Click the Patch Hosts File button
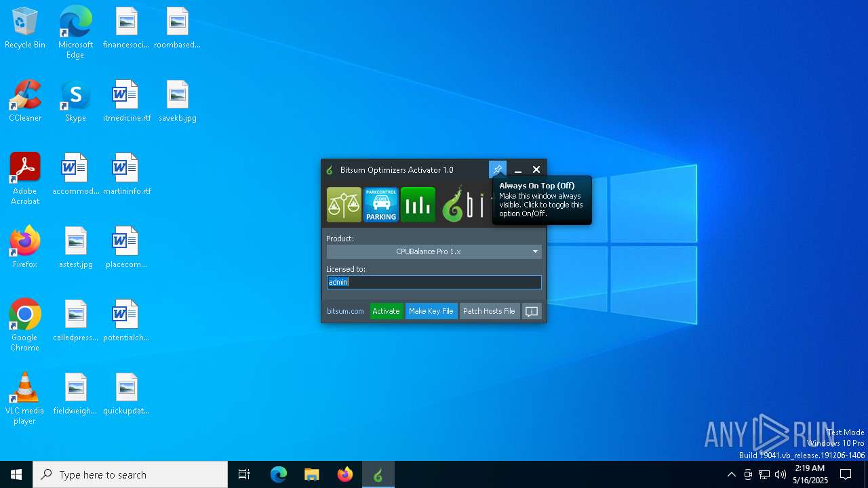Viewport: 868px width, 488px height. coord(489,311)
